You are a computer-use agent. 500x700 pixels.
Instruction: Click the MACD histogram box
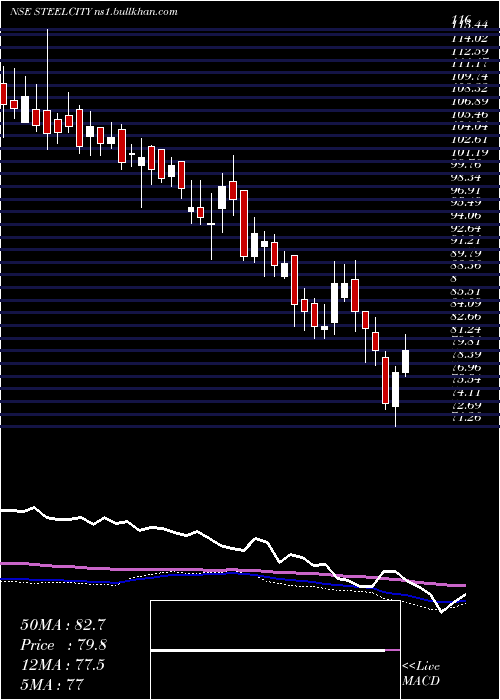[x=275, y=650]
